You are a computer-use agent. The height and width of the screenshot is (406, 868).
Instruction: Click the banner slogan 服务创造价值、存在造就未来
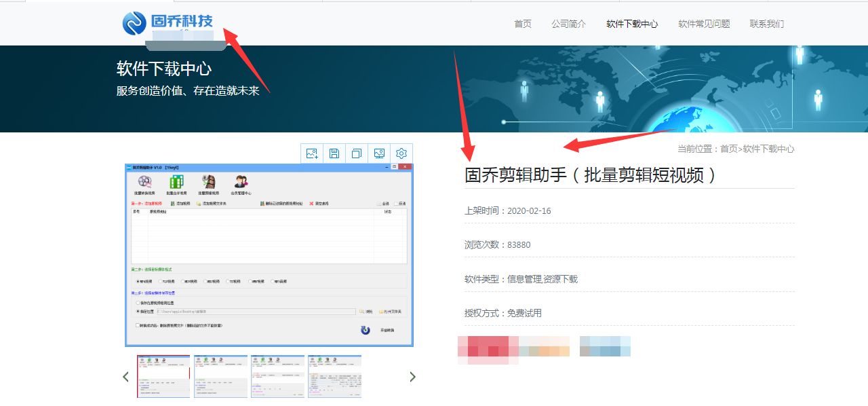click(188, 90)
